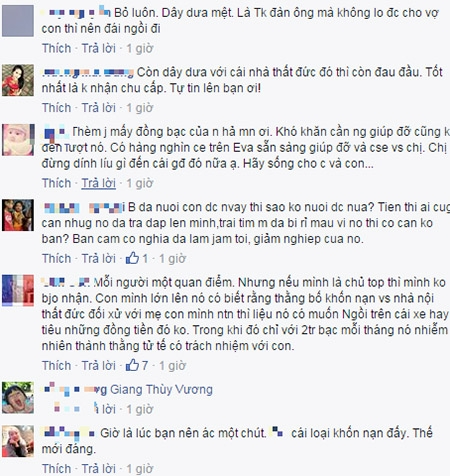Open the last commenter's avatar
The width and height of the screenshot is (450, 476).
[18, 441]
